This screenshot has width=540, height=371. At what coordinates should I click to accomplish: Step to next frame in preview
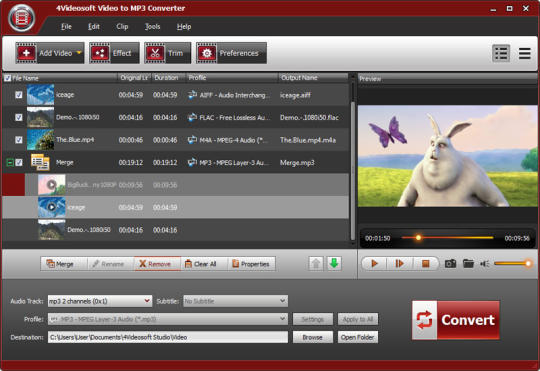point(399,264)
